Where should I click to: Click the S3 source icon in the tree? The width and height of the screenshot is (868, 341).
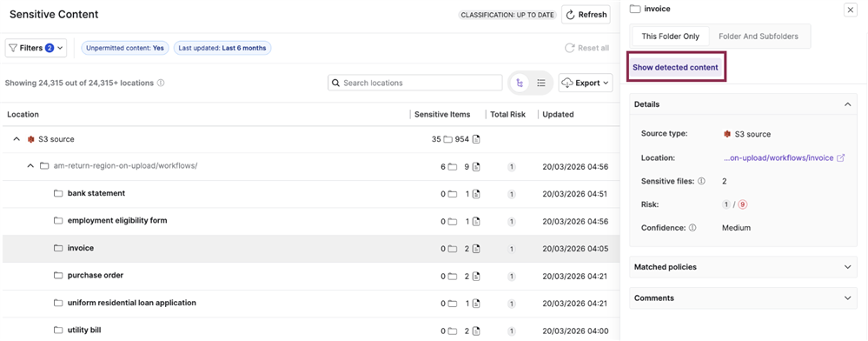click(x=31, y=139)
